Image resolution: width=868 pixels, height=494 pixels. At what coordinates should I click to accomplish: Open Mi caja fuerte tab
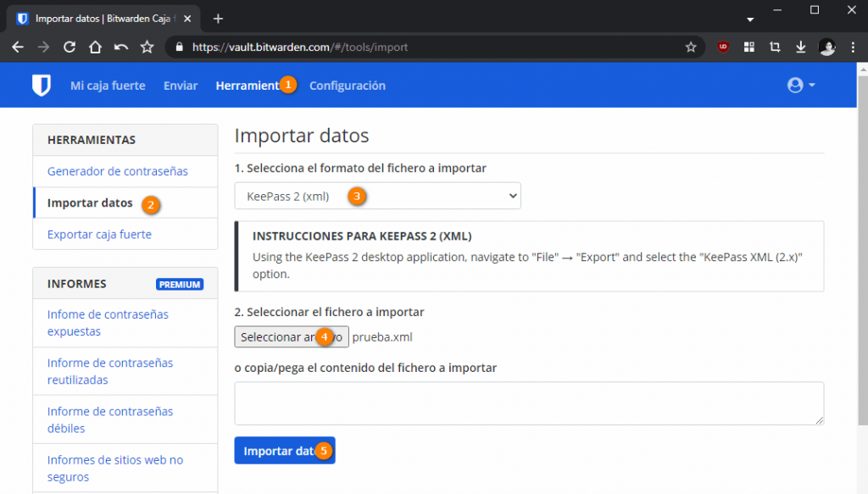coord(108,86)
